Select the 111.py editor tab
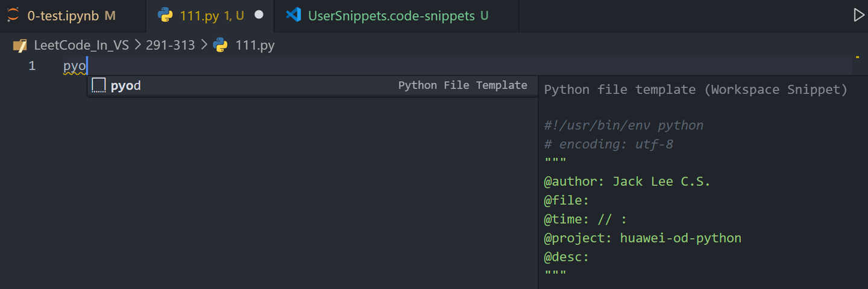This screenshot has height=289, width=868. click(x=210, y=16)
